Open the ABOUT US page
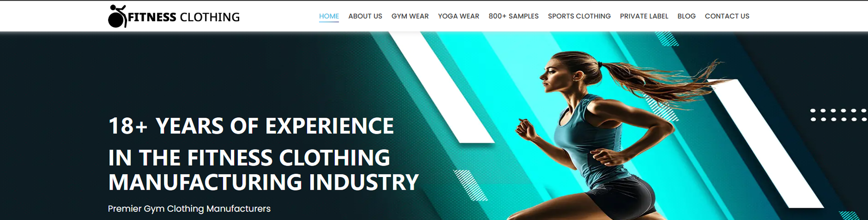The height and width of the screenshot is (220, 868). (365, 16)
